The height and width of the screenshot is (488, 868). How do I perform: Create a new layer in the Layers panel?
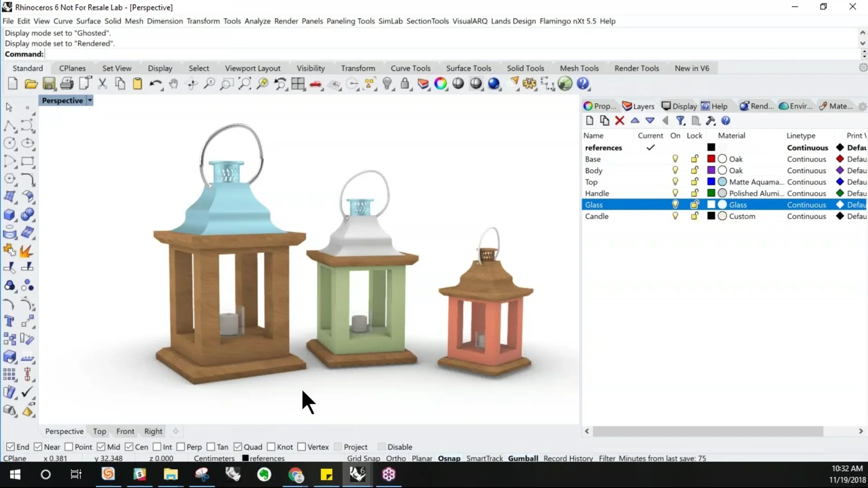(590, 121)
